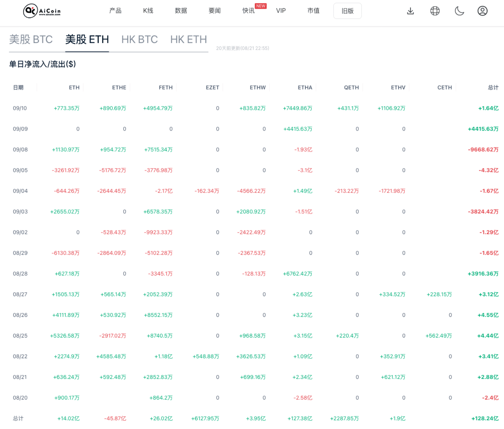Click the -9668.62万 total cell
Viewport: 504px width, 429px height.
483,150
